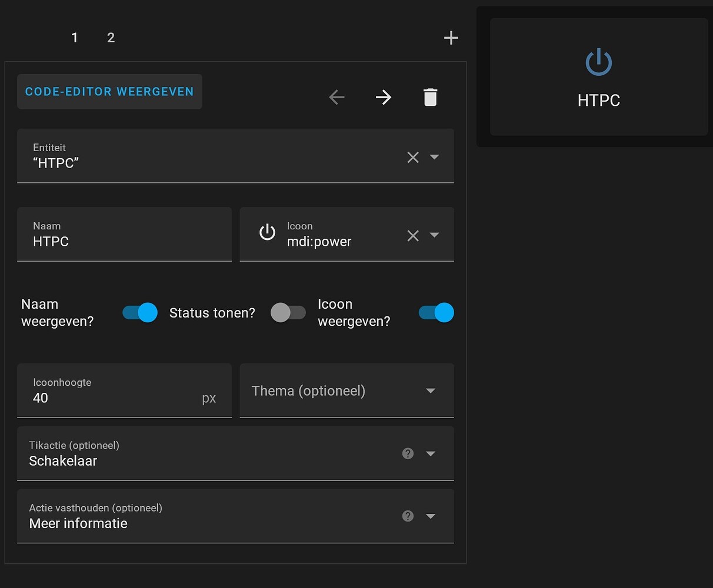
Task: Open help for Tikactie via the question mark
Action: [408, 453]
